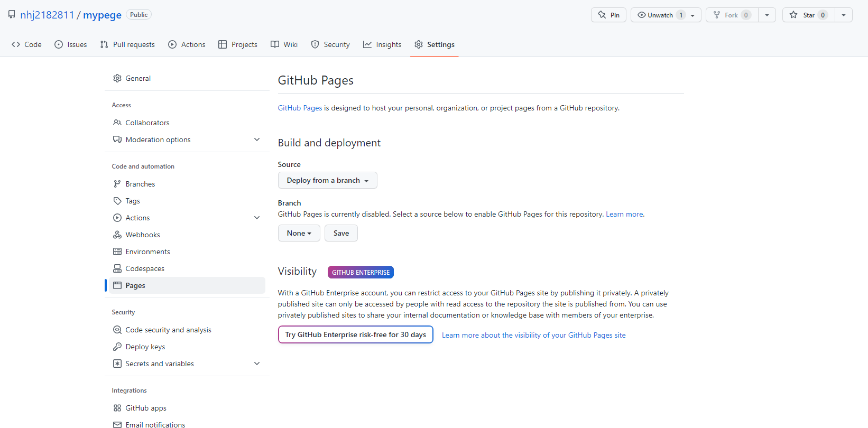Pin the repository with the Pin button
The height and width of the screenshot is (428, 868).
(x=608, y=15)
